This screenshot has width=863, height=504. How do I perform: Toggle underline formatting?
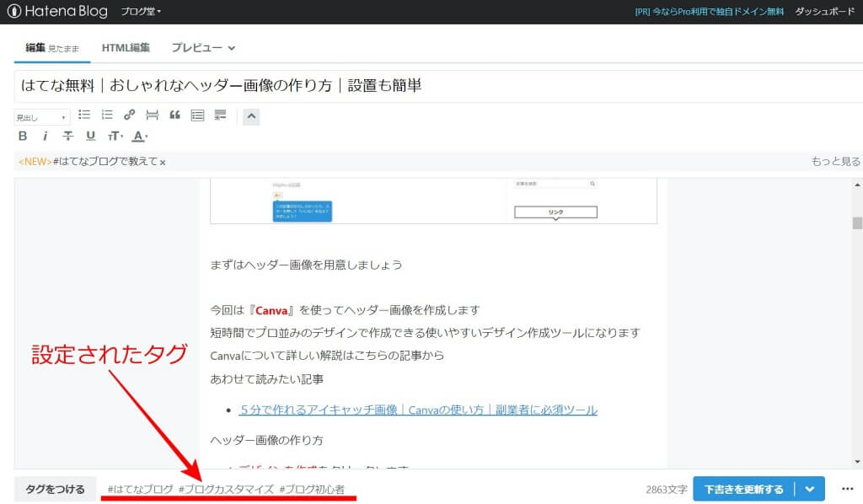click(89, 135)
